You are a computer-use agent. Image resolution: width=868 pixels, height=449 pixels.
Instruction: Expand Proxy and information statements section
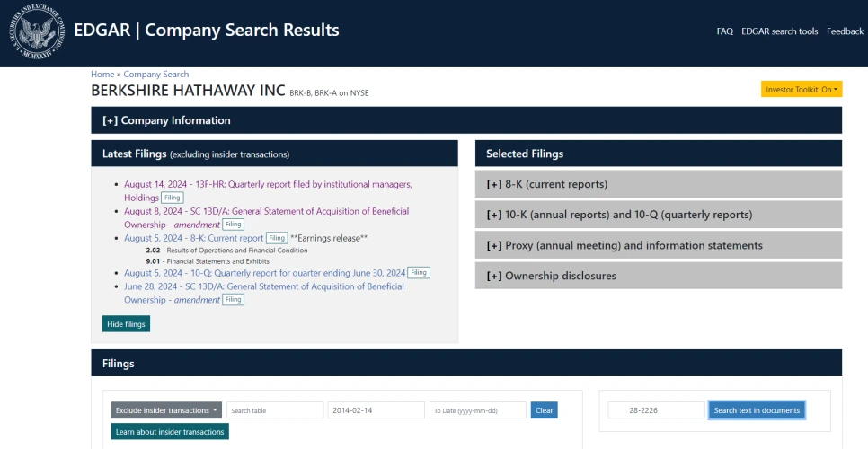(659, 245)
